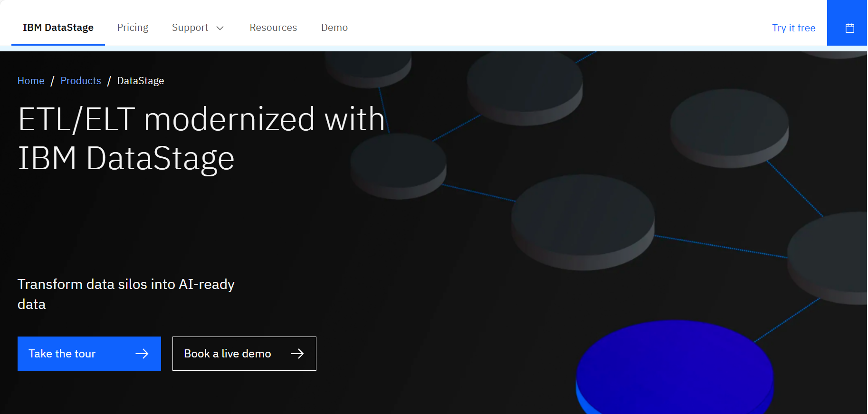Click Book a live demo button
This screenshot has height=414, width=868.
click(x=244, y=354)
